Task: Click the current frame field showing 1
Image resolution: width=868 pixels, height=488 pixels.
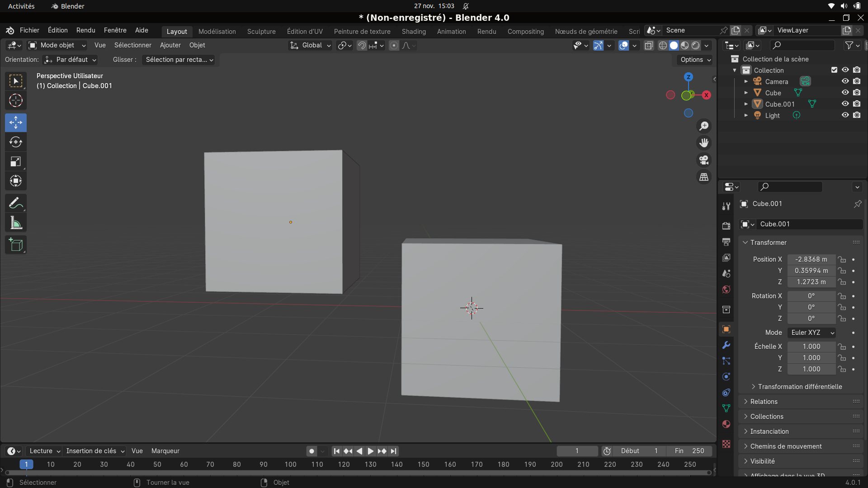Action: click(577, 451)
